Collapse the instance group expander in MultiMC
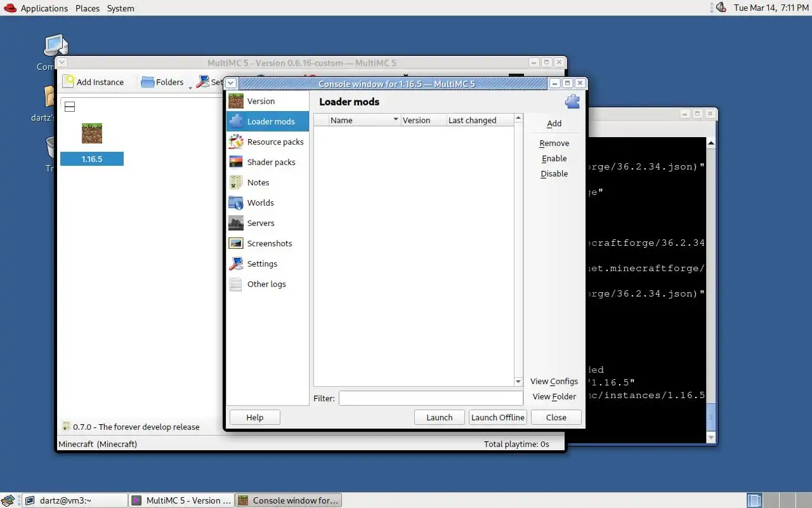This screenshot has height=508, width=812. [x=70, y=107]
